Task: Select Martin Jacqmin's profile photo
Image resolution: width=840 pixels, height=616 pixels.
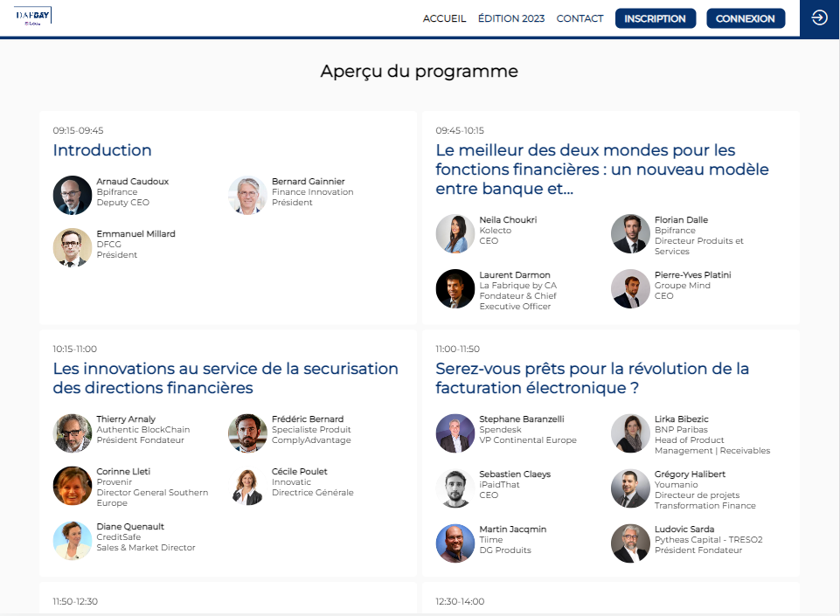Action: 455,543
